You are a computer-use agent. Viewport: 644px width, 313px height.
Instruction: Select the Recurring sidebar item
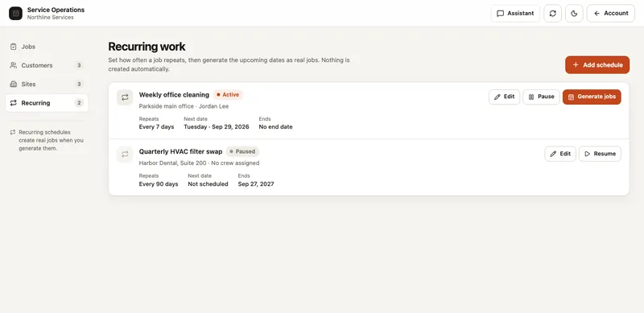(47, 103)
